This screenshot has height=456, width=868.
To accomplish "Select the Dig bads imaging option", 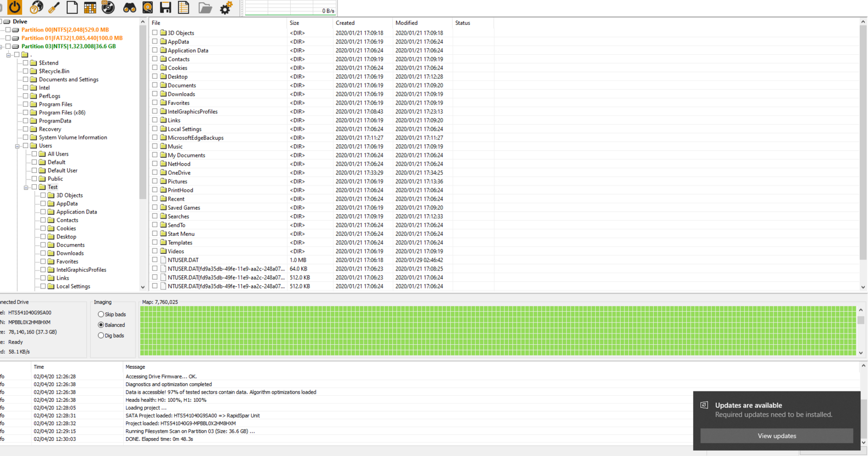I will coord(101,336).
